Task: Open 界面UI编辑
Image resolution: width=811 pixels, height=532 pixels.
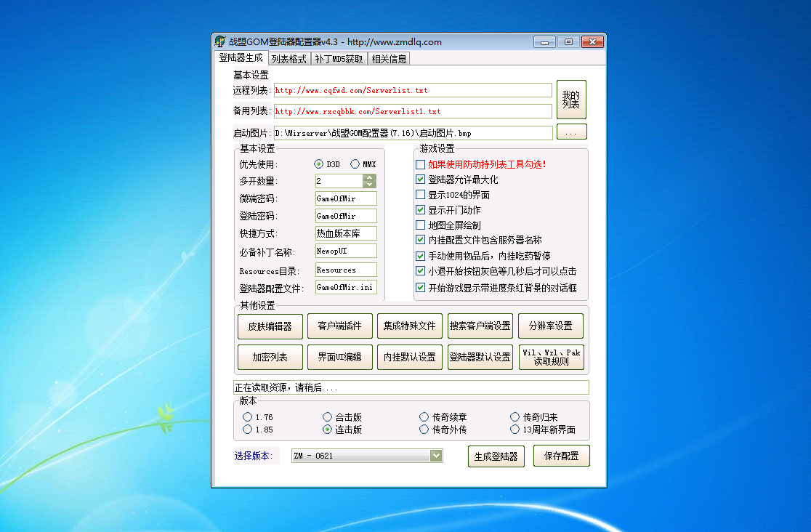Action: pyautogui.click(x=340, y=357)
